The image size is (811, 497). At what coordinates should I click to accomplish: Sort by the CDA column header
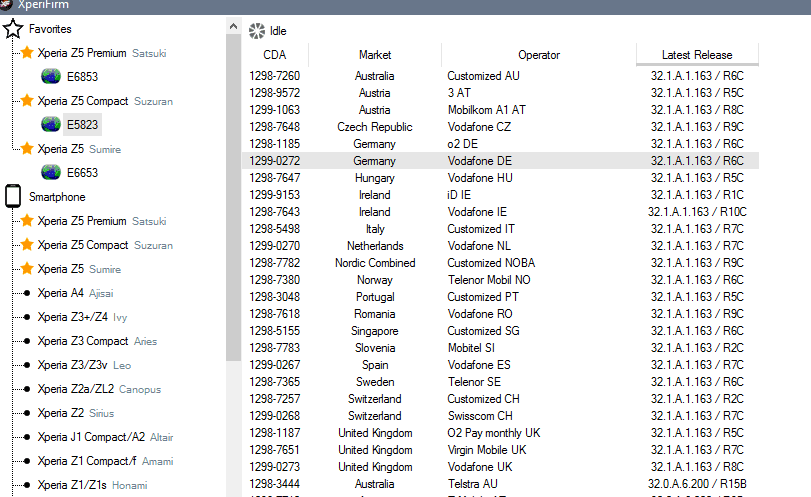(x=275, y=55)
